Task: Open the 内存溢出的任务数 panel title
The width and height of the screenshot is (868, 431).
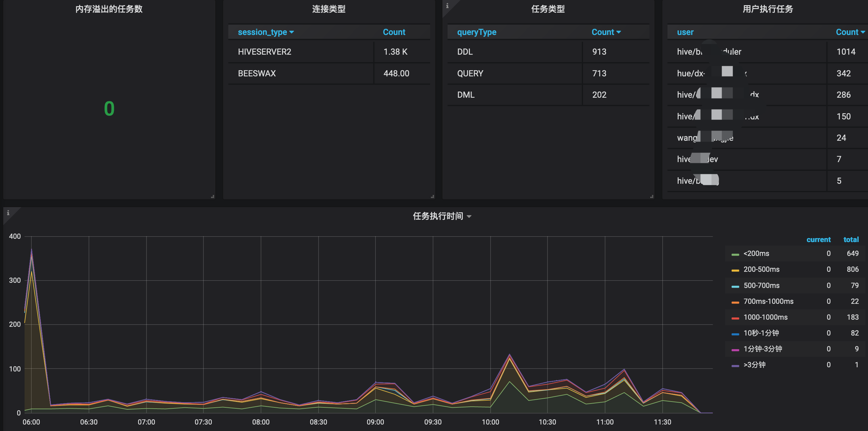Action: click(x=109, y=9)
